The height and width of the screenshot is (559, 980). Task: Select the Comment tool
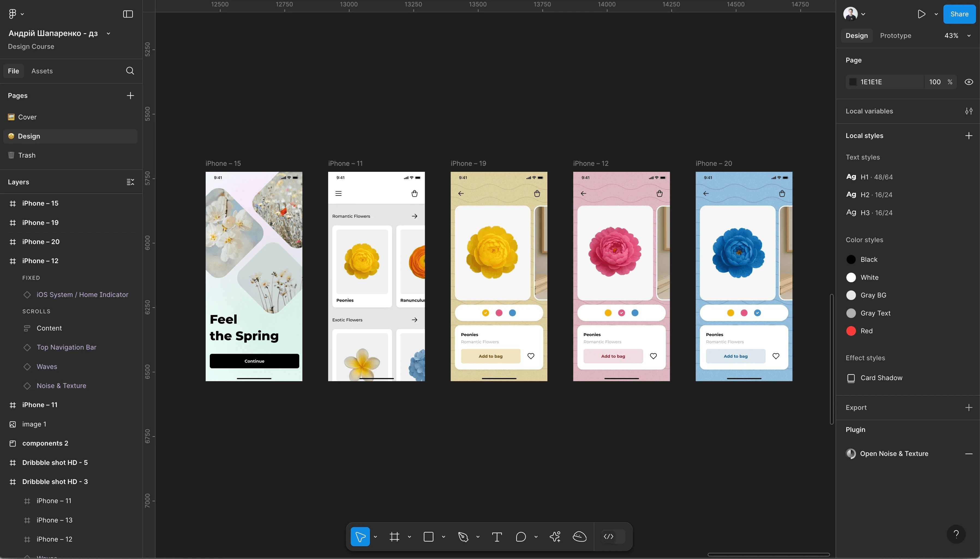[521, 537]
